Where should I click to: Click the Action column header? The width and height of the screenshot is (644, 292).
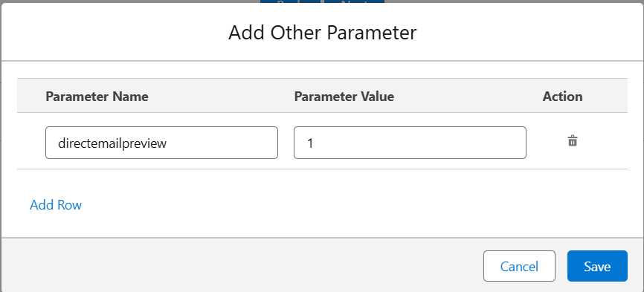point(562,97)
